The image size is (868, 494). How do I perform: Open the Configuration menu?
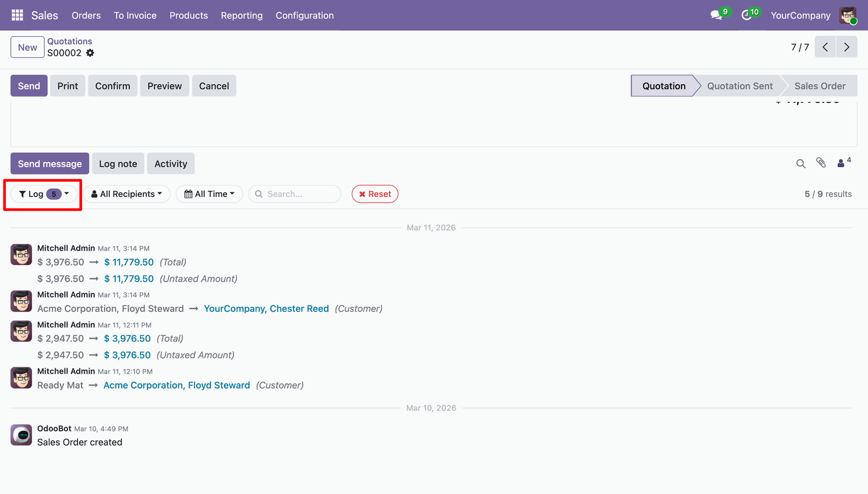(x=304, y=15)
